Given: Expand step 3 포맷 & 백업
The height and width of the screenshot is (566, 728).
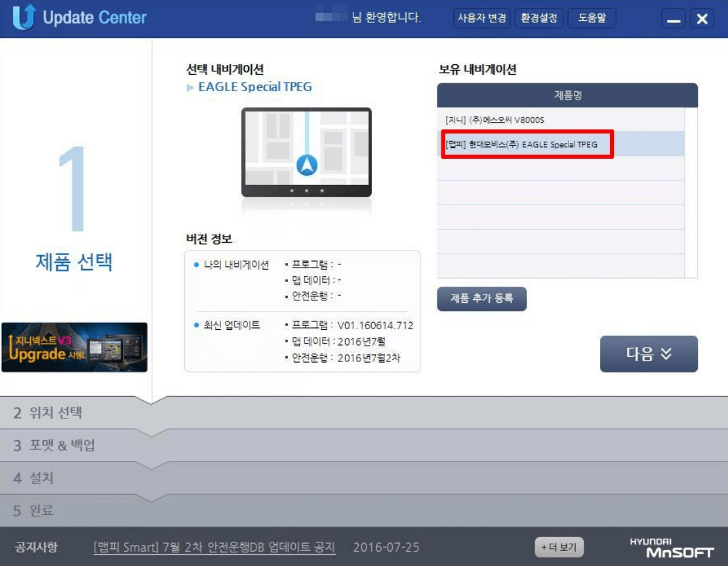Looking at the screenshot, I should coord(364,445).
